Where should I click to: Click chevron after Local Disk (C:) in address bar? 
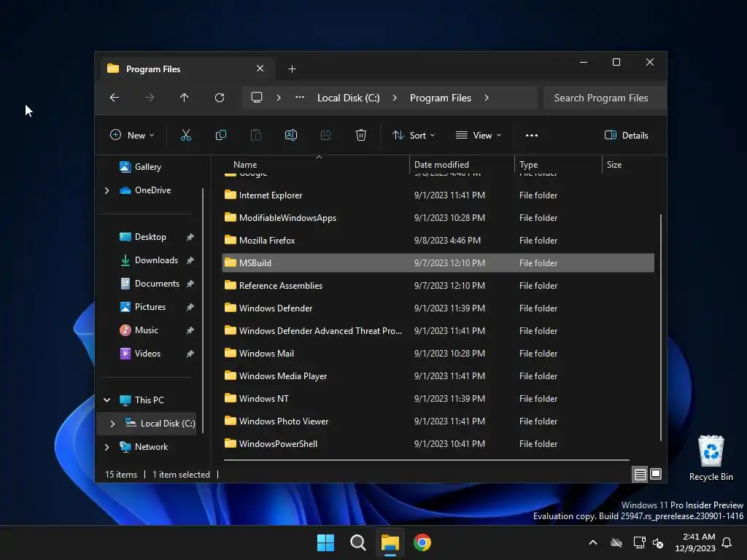coord(395,98)
